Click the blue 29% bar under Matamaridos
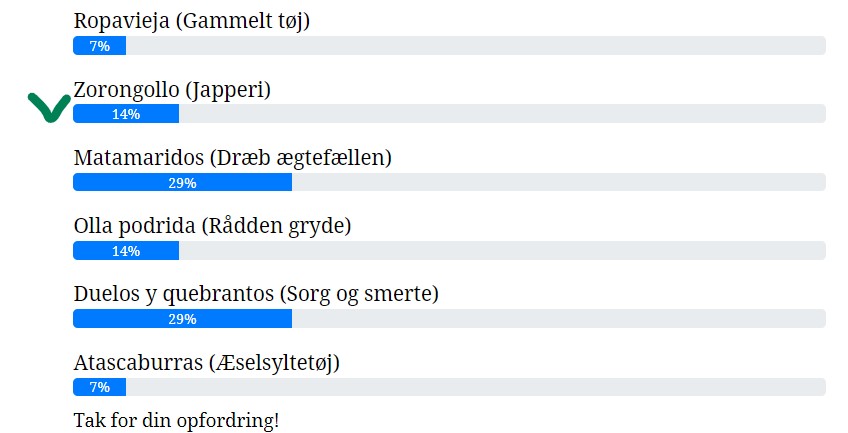 click(182, 182)
